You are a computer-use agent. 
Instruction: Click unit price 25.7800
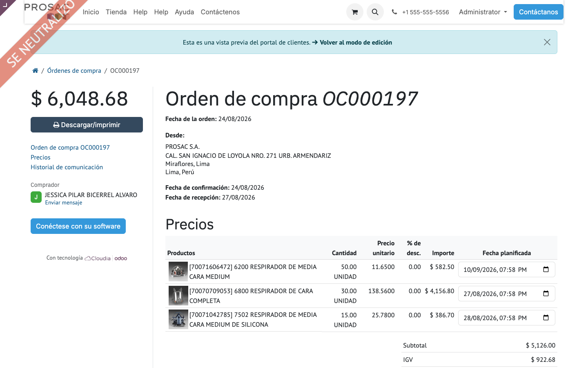pyautogui.click(x=383, y=315)
